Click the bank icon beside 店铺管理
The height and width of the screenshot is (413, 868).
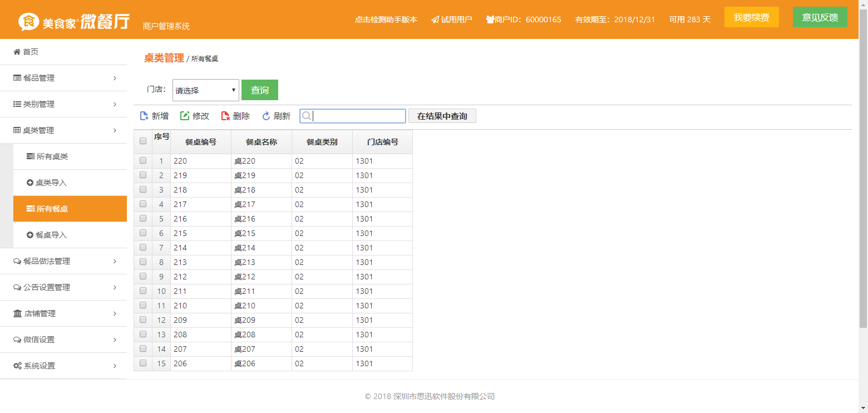pos(17,313)
